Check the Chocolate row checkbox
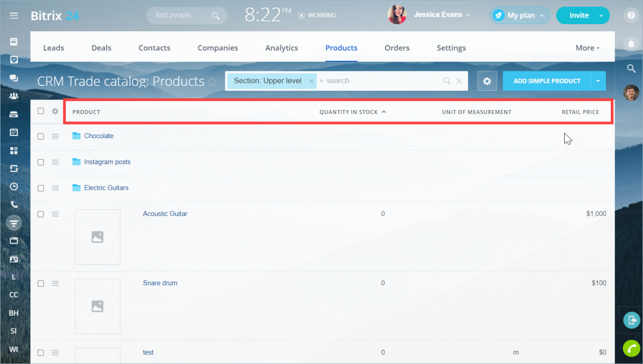The width and height of the screenshot is (643, 364). (41, 136)
